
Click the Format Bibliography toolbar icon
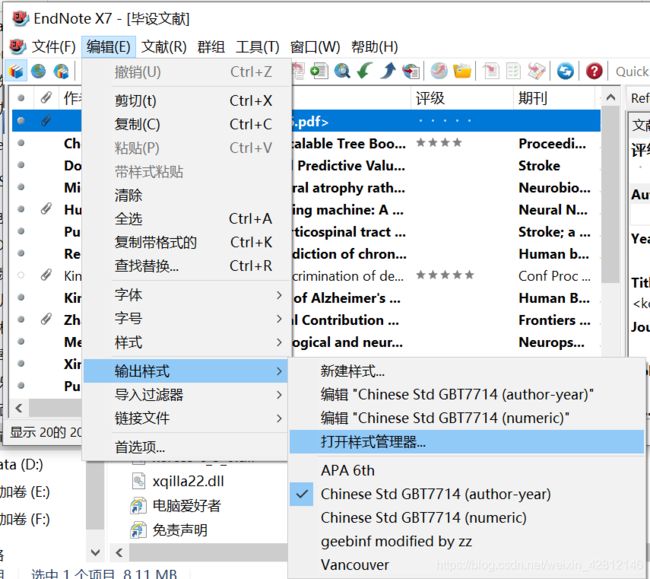coord(513,71)
